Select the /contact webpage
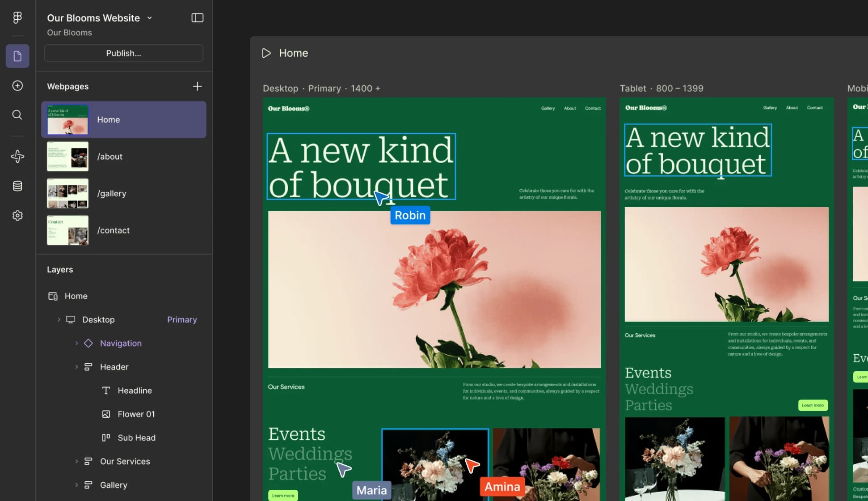 pyautogui.click(x=113, y=230)
